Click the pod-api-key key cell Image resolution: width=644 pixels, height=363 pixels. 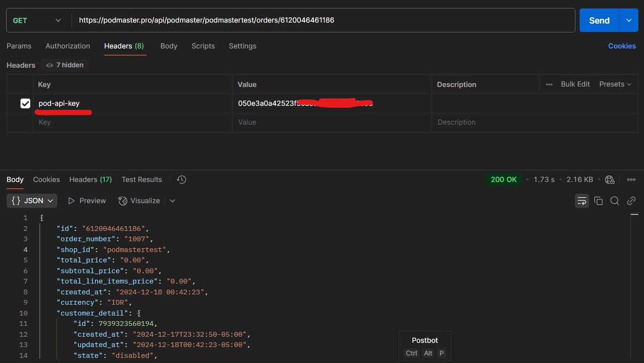pos(133,103)
